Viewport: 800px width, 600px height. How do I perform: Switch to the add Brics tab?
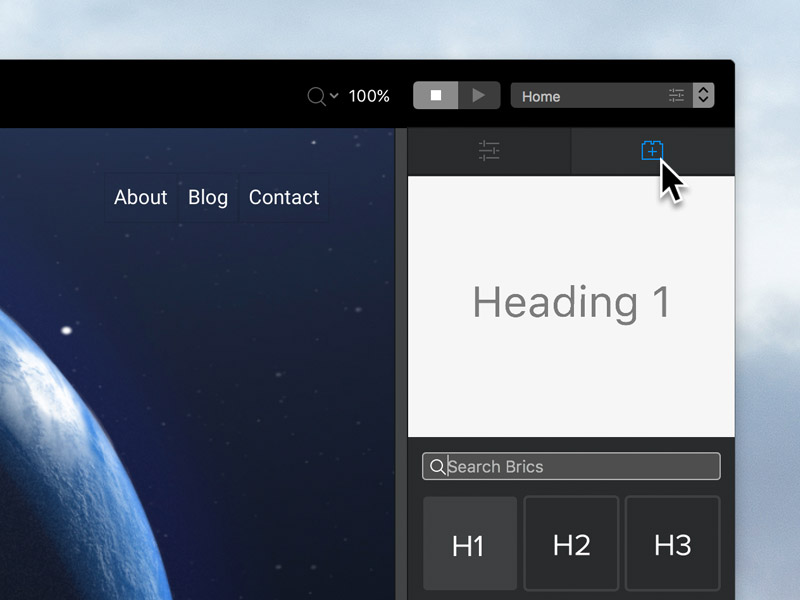coord(653,151)
